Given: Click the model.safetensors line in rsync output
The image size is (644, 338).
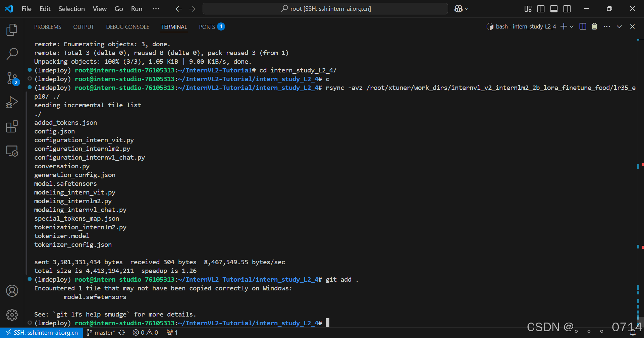Looking at the screenshot, I should click(x=65, y=184).
